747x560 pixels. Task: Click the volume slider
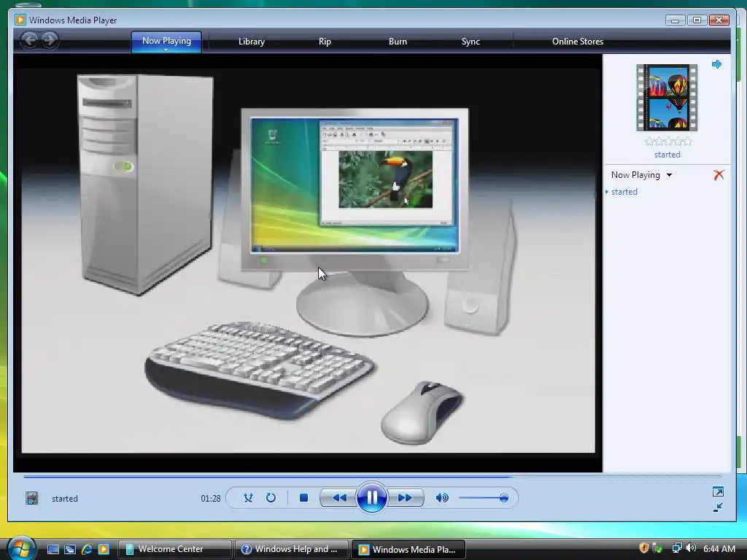coord(484,498)
